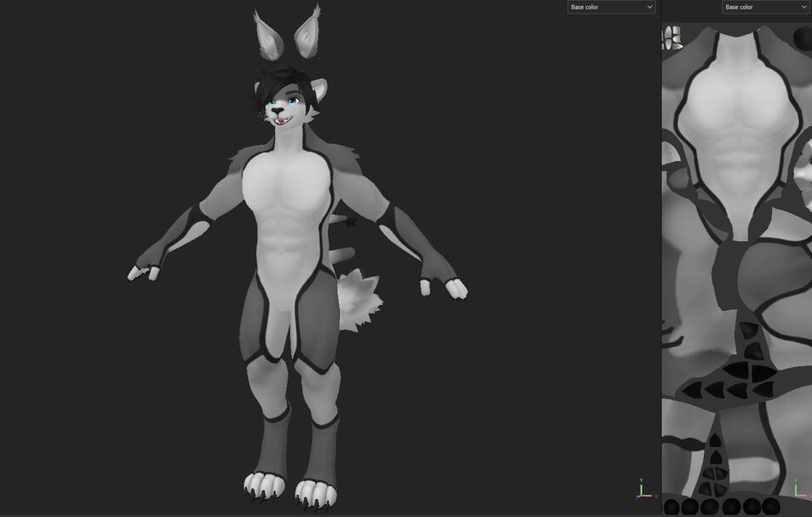This screenshot has width=812, height=517.
Task: Click the ear on the right
Action: click(306, 32)
